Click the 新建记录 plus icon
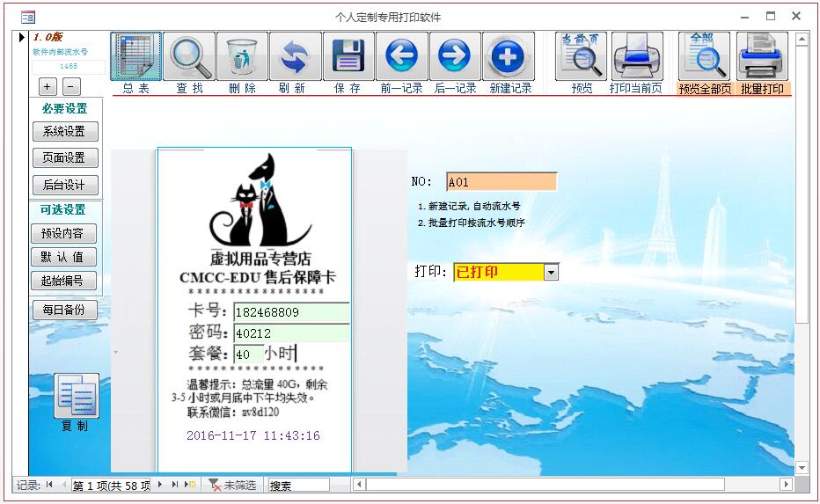820x504 pixels. [x=509, y=56]
